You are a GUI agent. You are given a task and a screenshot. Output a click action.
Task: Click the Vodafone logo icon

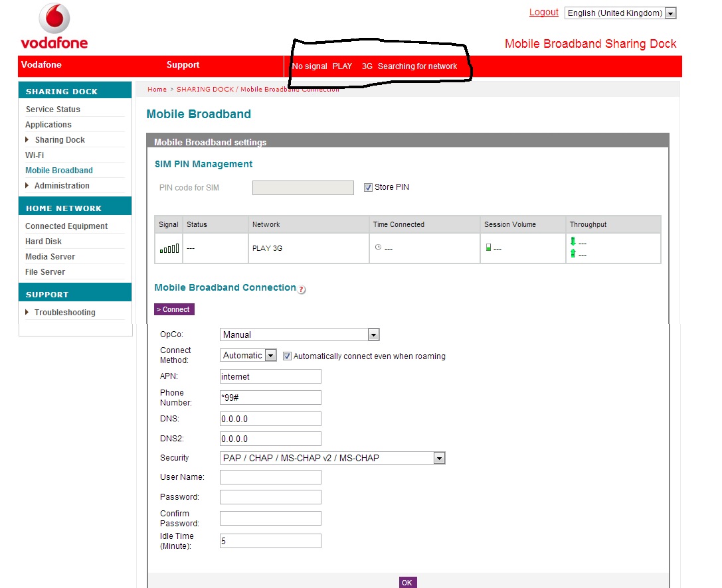[54, 19]
